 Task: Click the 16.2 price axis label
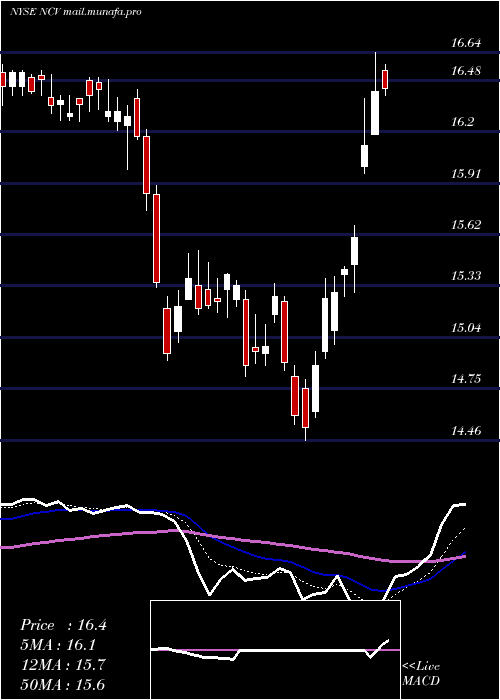(x=462, y=122)
